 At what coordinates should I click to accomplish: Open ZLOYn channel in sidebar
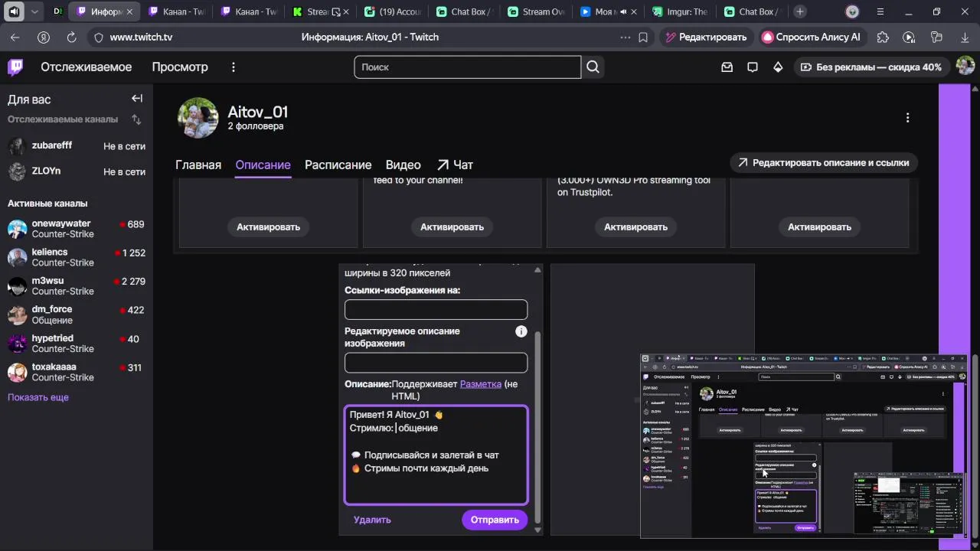tap(77, 171)
